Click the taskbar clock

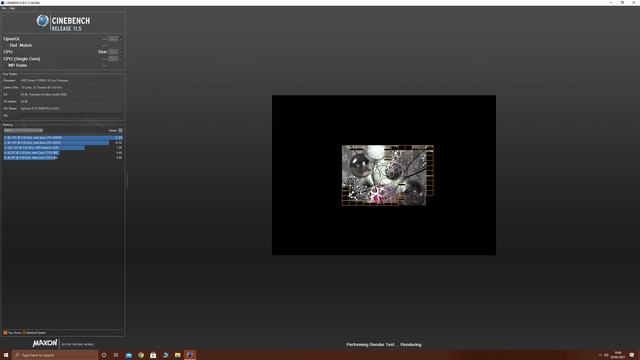[x=618, y=355]
